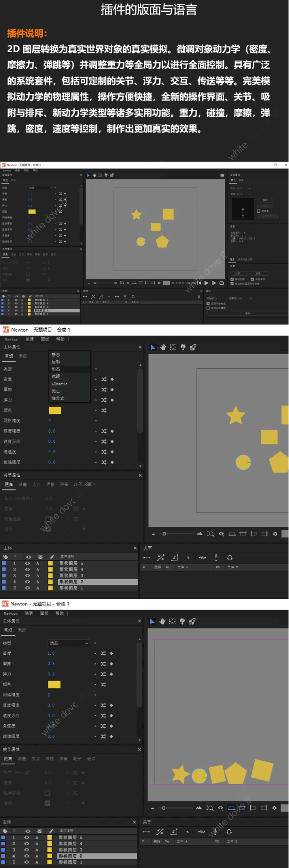Choose 休眠 from the type list in middle window
This screenshot has height=868, width=289.
coord(70,376)
